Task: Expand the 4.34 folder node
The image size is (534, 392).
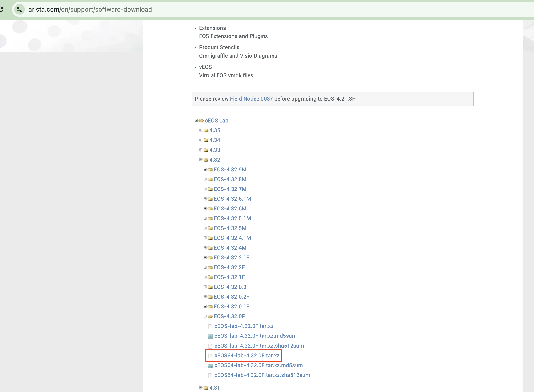Action: coord(201,140)
